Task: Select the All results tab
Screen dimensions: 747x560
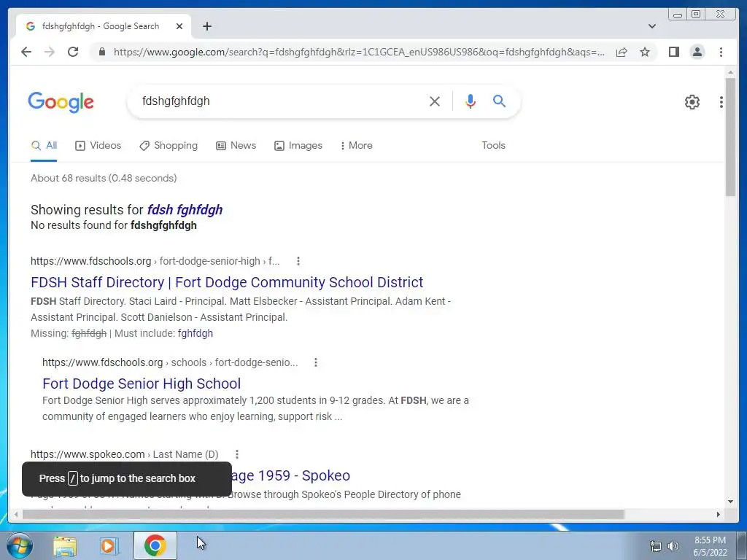Action: tap(44, 146)
